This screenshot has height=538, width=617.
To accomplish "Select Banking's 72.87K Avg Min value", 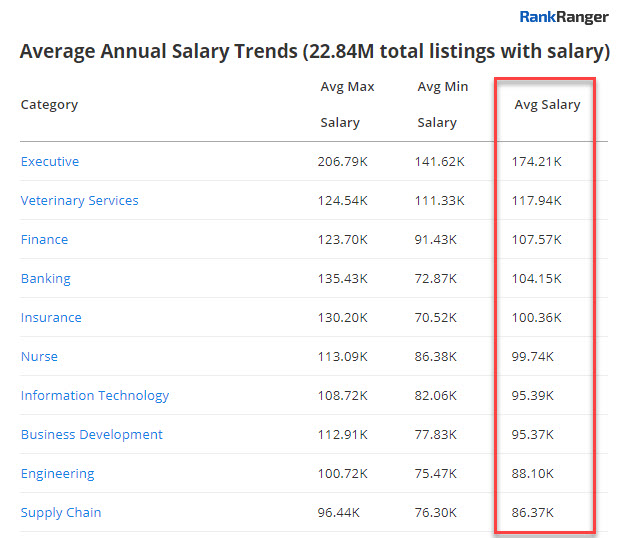I will [439, 279].
